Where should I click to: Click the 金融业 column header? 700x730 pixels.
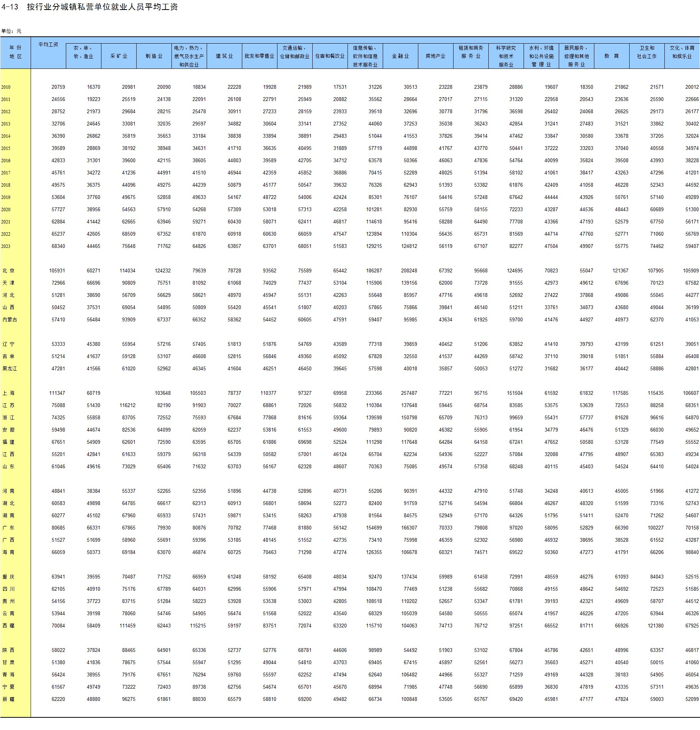point(400,56)
